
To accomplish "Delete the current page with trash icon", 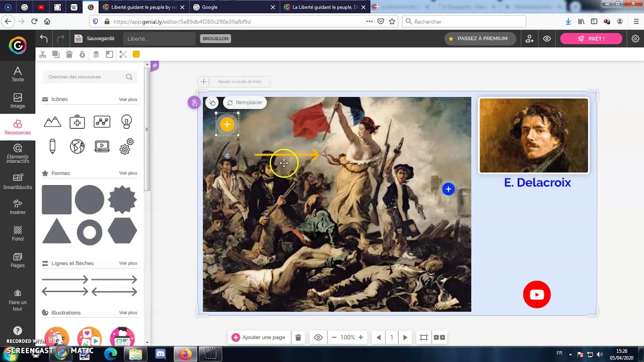I will [298, 337].
